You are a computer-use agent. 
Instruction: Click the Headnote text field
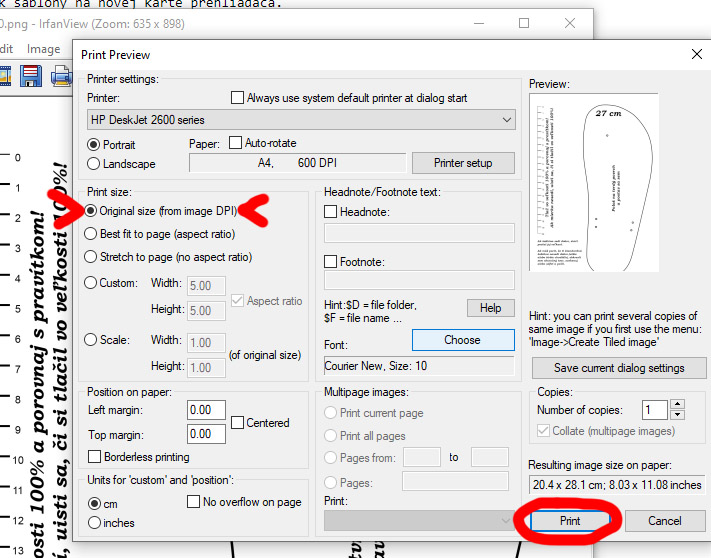(419, 233)
